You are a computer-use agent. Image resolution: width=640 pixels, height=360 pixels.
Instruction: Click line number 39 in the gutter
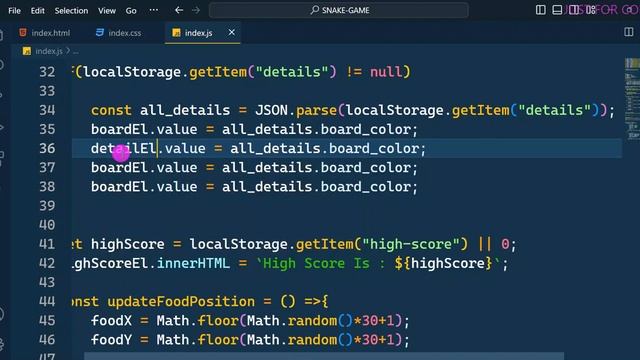[47, 206]
